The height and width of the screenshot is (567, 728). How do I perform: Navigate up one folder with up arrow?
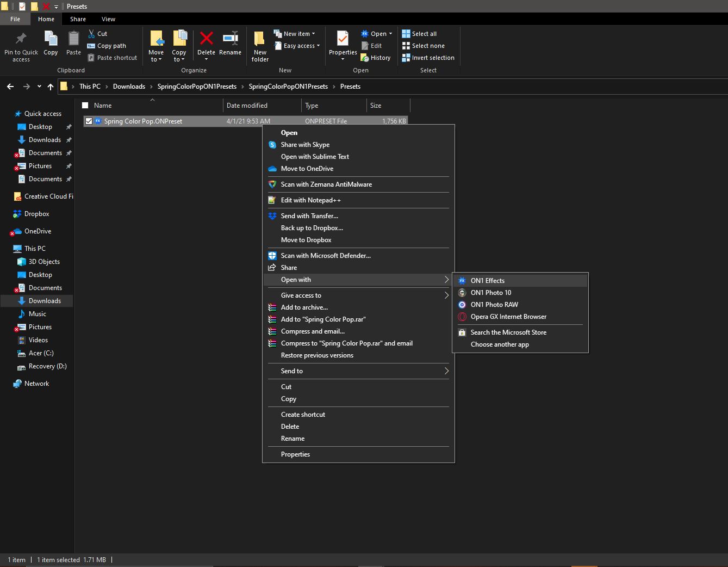point(51,87)
